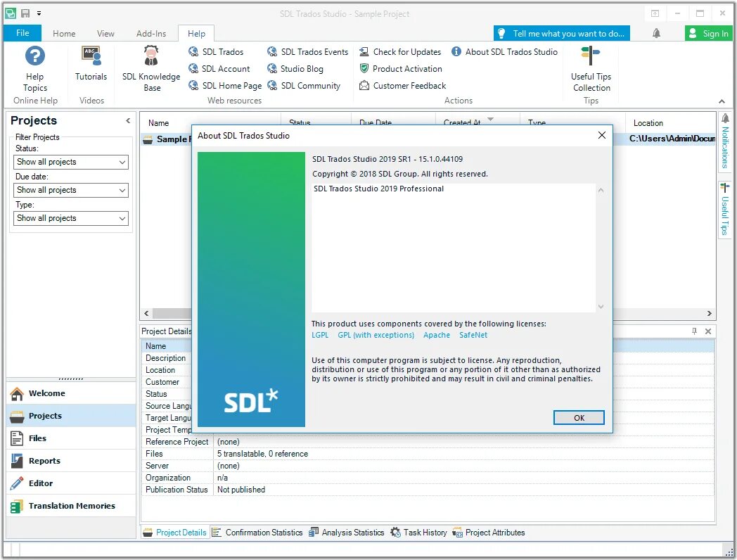Open the Type filter dropdown
This screenshot has width=737, height=560.
pyautogui.click(x=71, y=219)
